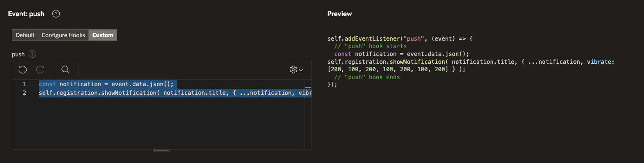Redo the editor change

pyautogui.click(x=40, y=69)
